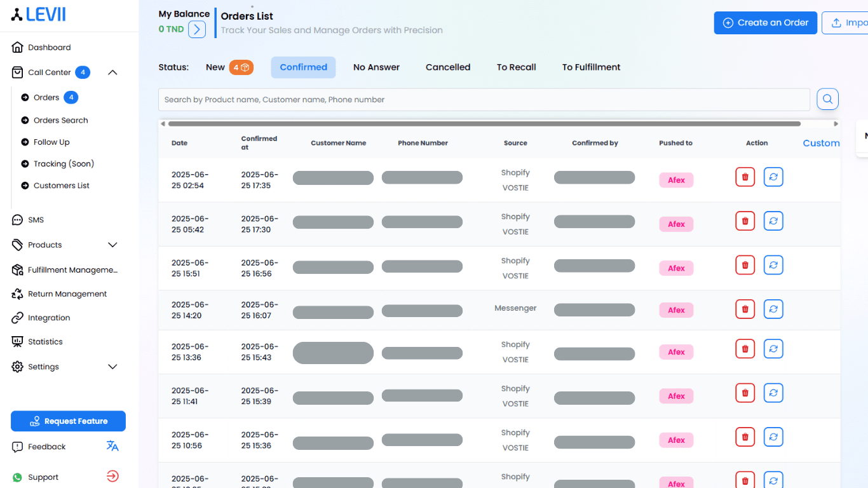Open the Dashboard from the sidebar
868x488 pixels.
click(48, 47)
